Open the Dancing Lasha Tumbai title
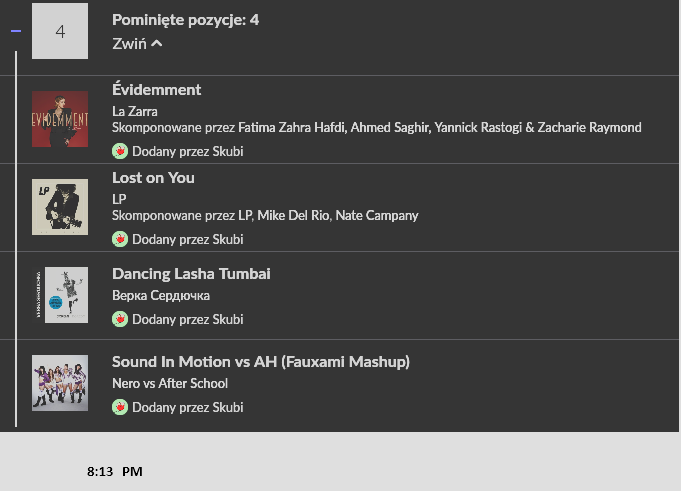Viewport: 681px width, 491px height. click(x=191, y=274)
